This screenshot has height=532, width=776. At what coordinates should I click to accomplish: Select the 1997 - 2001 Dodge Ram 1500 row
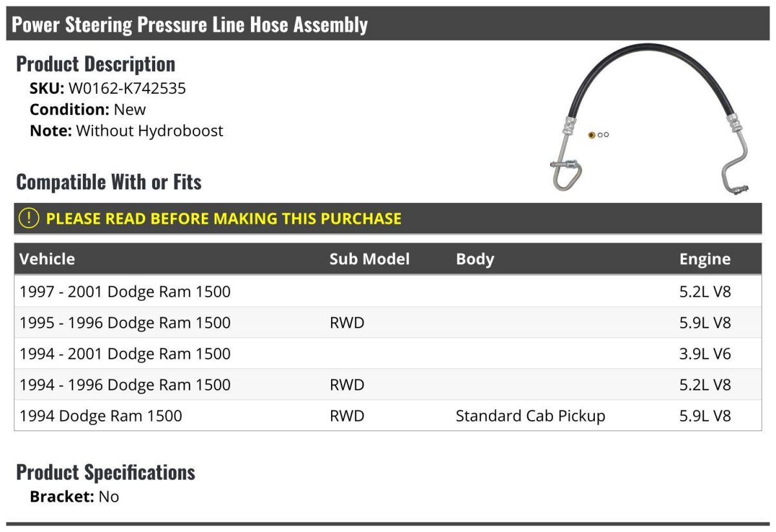click(388, 292)
